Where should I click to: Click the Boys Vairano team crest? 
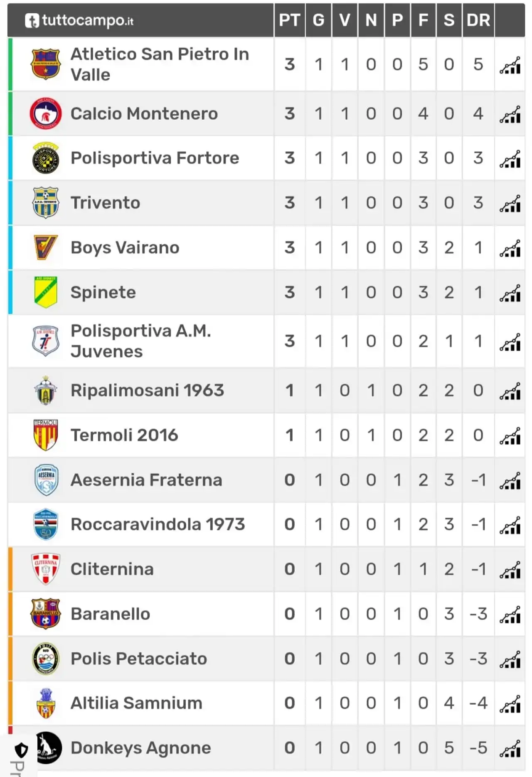[x=46, y=247]
